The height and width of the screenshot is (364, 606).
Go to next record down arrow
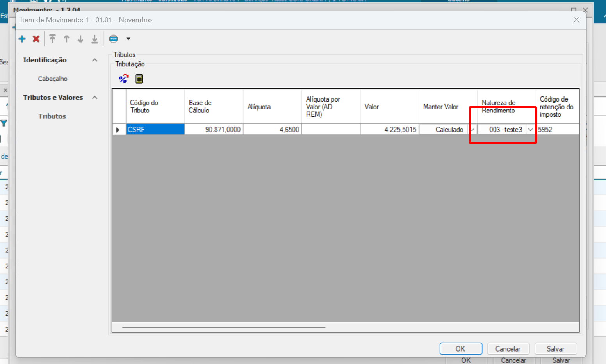tap(80, 39)
